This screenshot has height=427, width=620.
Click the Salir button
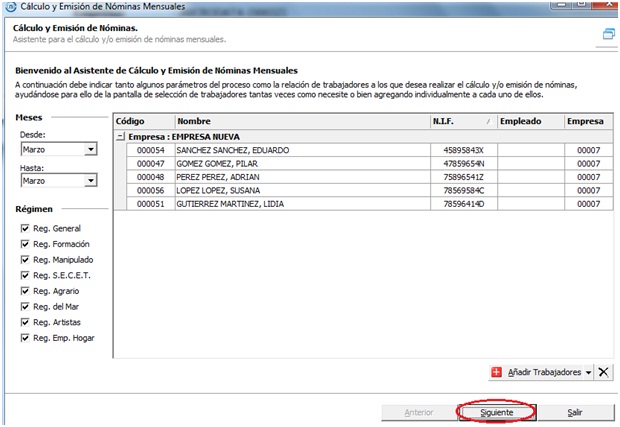coord(575,413)
